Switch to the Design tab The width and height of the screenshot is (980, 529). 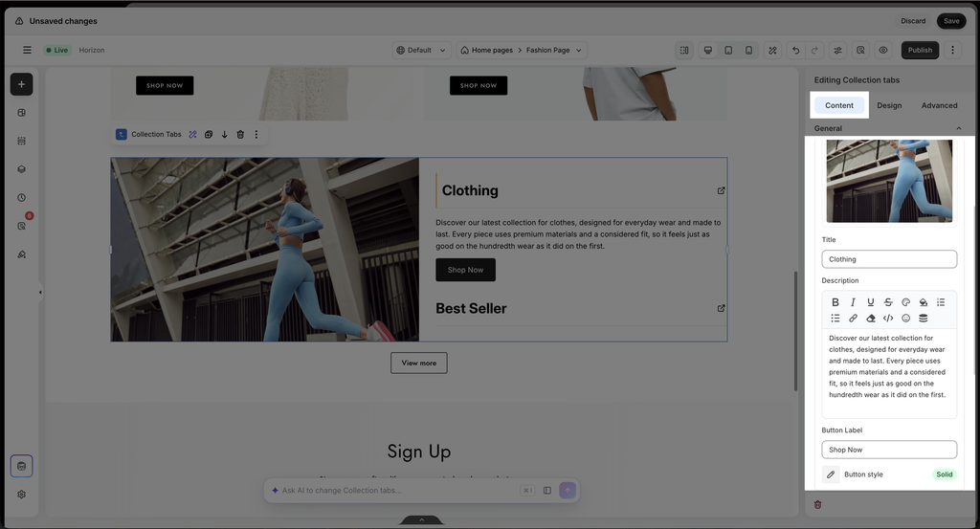click(x=889, y=105)
